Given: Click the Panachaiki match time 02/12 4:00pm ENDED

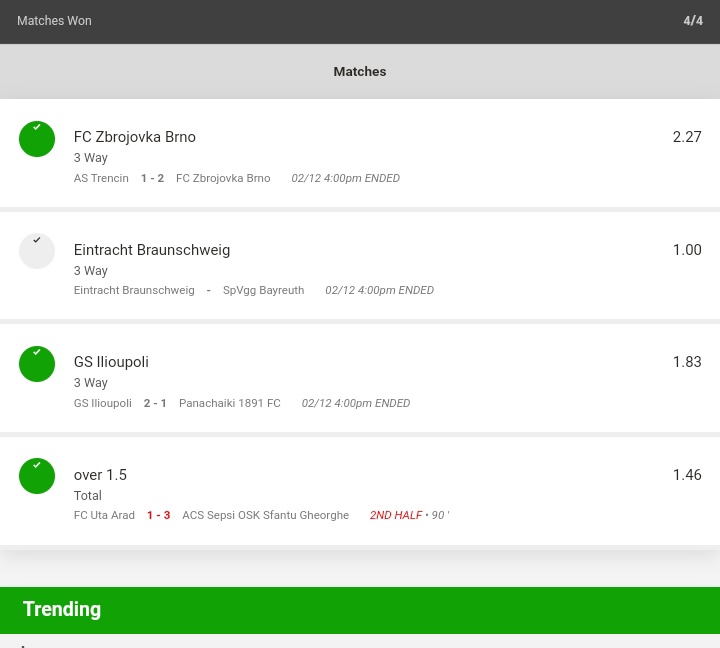Looking at the screenshot, I should (x=355, y=403).
